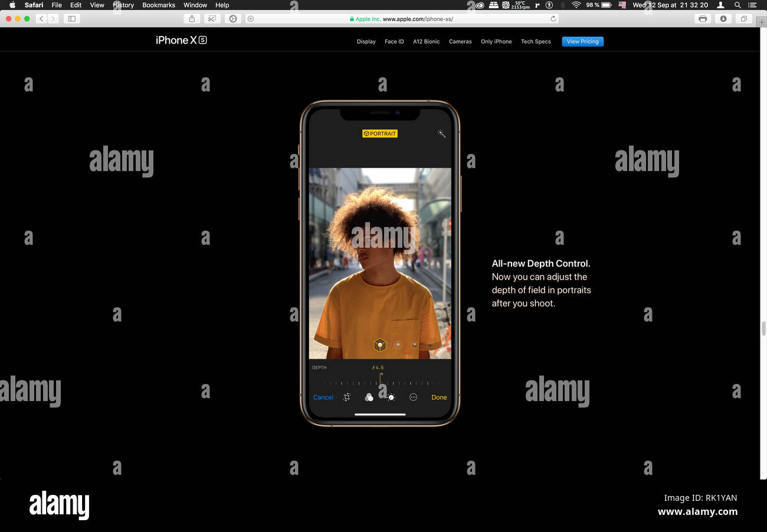This screenshot has height=532, width=767.
Task: Click the scissors clip extension icon
Action: pos(212,19)
